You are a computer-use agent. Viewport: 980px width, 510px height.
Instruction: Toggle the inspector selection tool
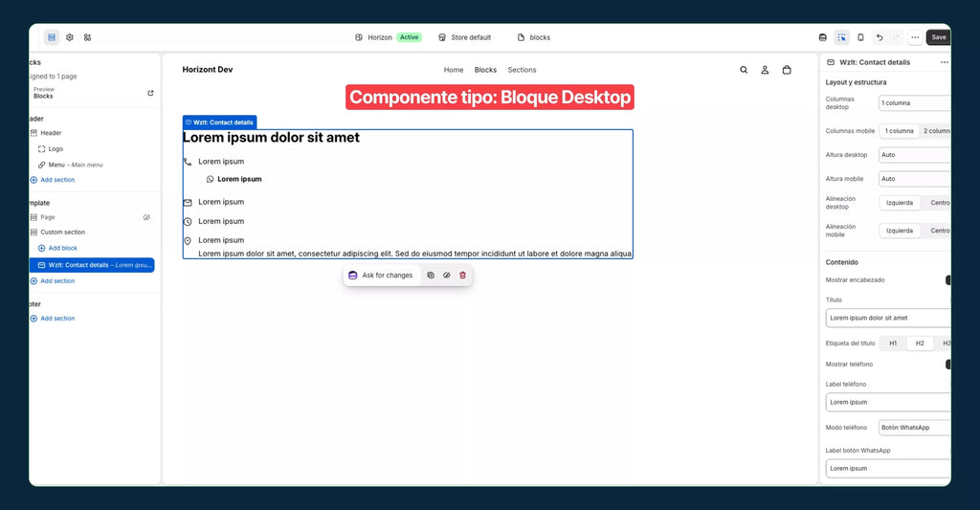click(842, 37)
